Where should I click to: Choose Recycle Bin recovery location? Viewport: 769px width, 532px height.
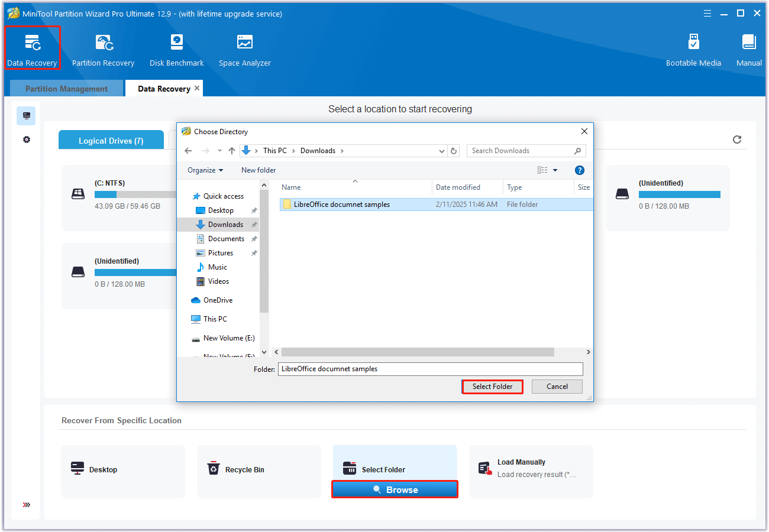(259, 471)
